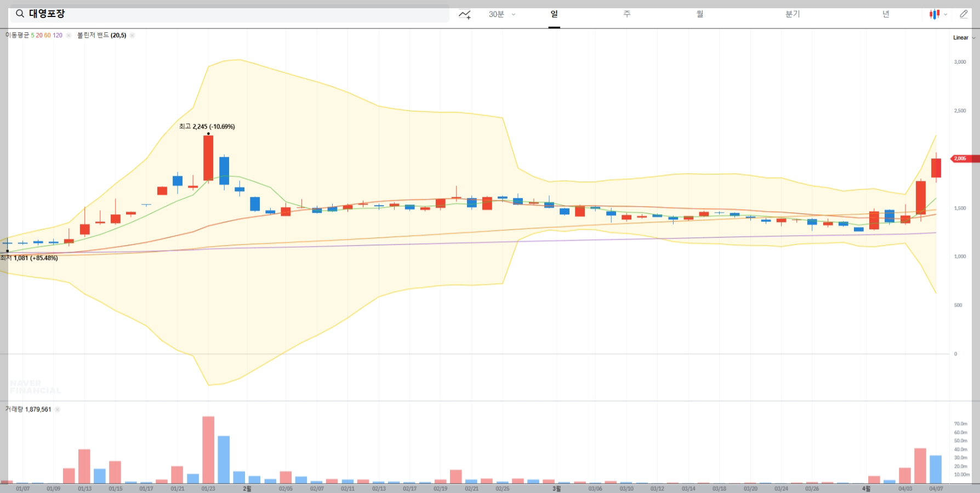Click the search magnifier icon
This screenshot has height=493, width=980.
click(20, 14)
